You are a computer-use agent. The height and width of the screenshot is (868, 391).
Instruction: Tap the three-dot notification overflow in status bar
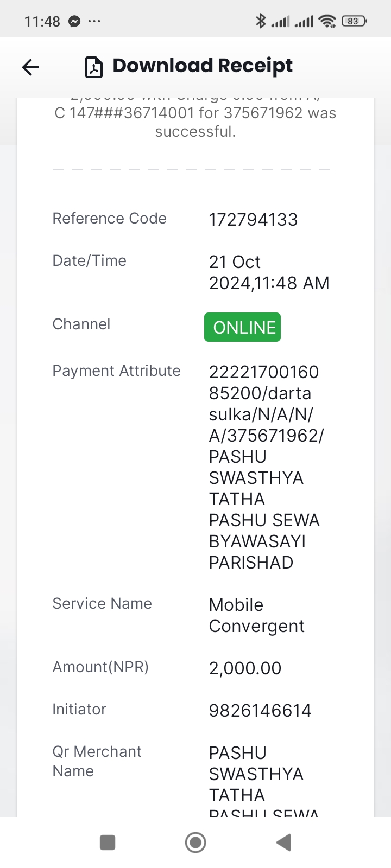point(94,21)
